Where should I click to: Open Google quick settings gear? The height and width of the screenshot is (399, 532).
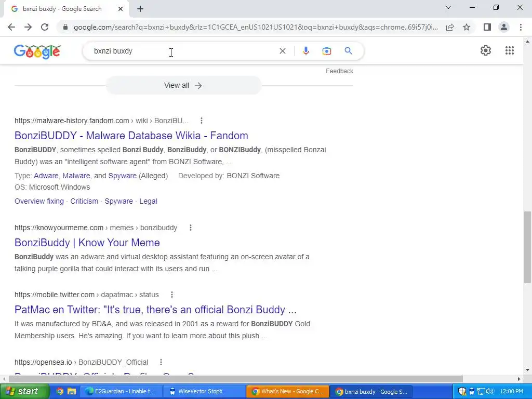point(486,50)
